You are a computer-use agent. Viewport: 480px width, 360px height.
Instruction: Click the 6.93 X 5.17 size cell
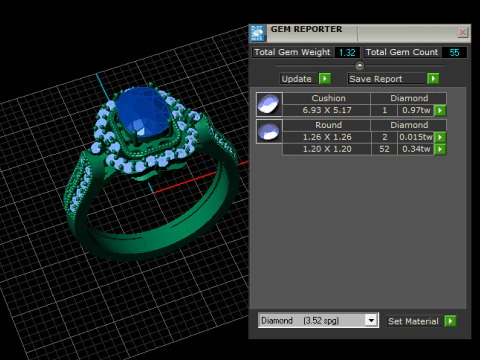327,110
